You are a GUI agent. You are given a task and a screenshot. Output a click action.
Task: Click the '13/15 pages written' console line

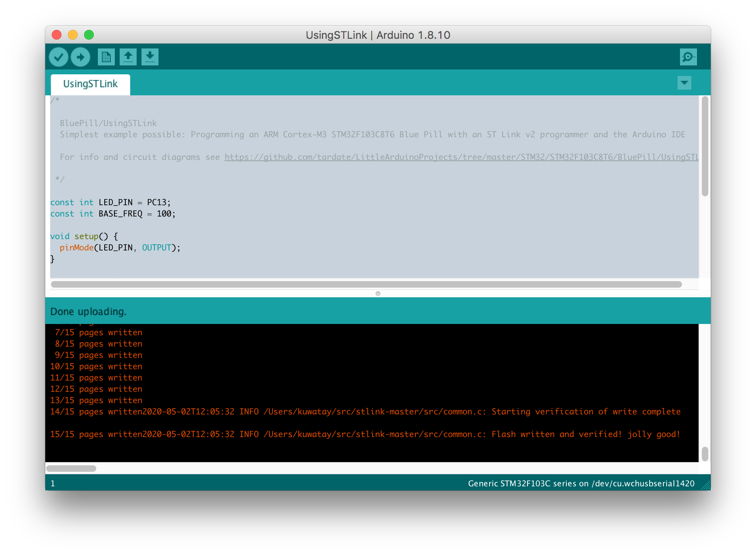96,400
